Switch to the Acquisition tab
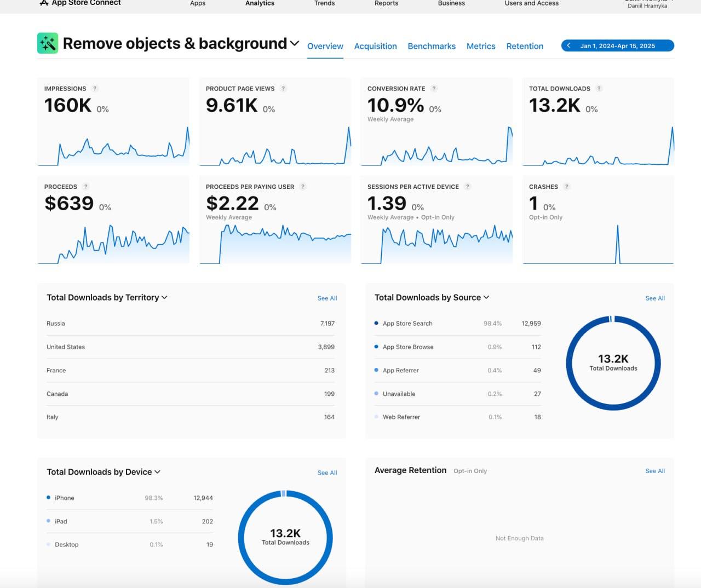 pyautogui.click(x=375, y=46)
